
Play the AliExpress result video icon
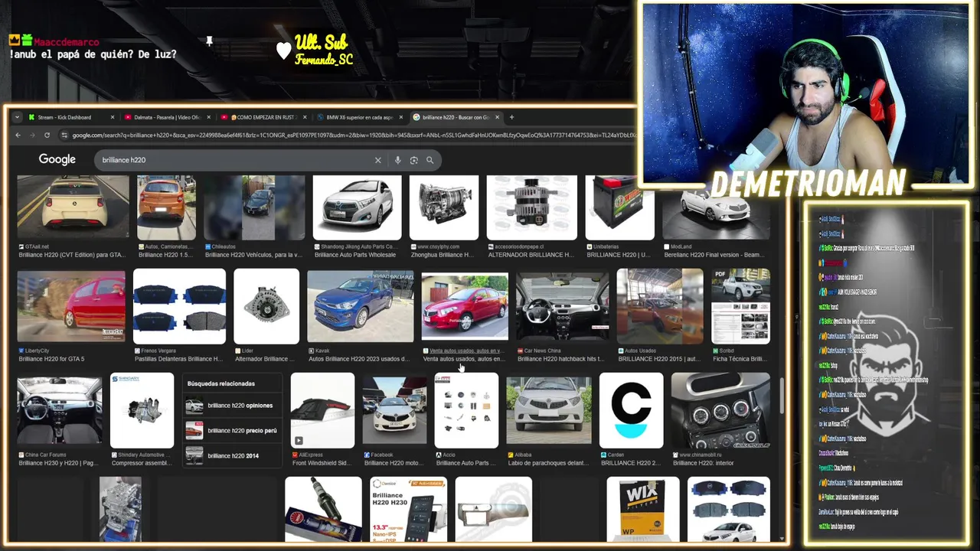tap(299, 440)
